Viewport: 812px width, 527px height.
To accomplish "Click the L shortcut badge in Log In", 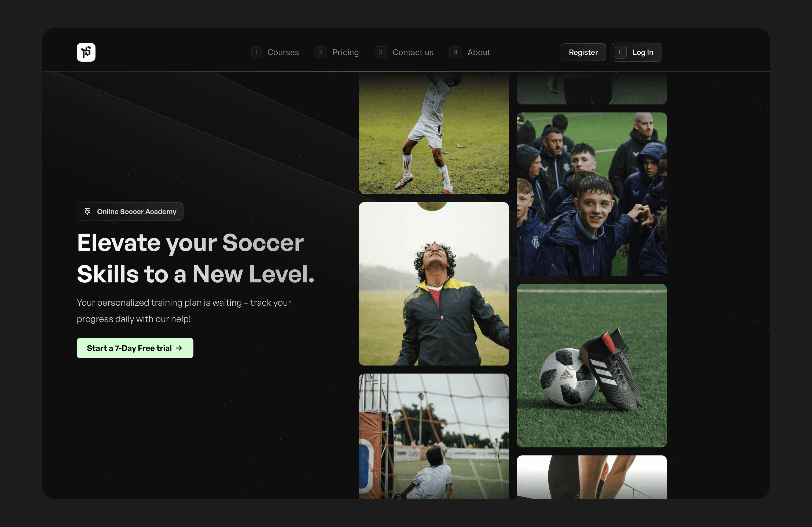I will [x=621, y=52].
